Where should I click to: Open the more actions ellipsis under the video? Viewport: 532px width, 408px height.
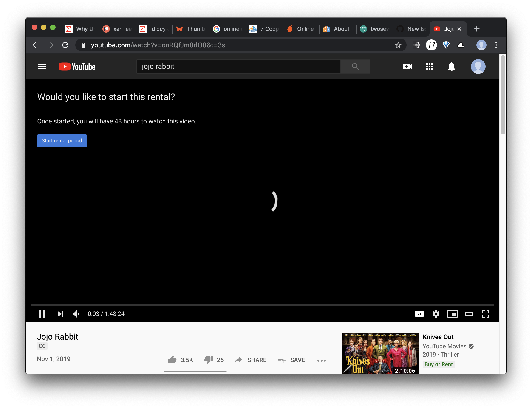pyautogui.click(x=321, y=360)
